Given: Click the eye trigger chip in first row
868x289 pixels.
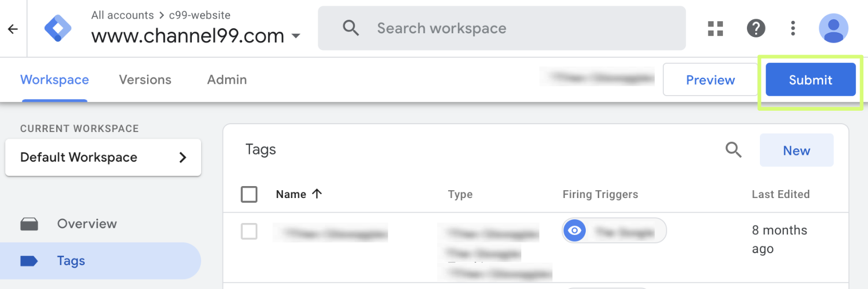Looking at the screenshot, I should click(x=614, y=230).
